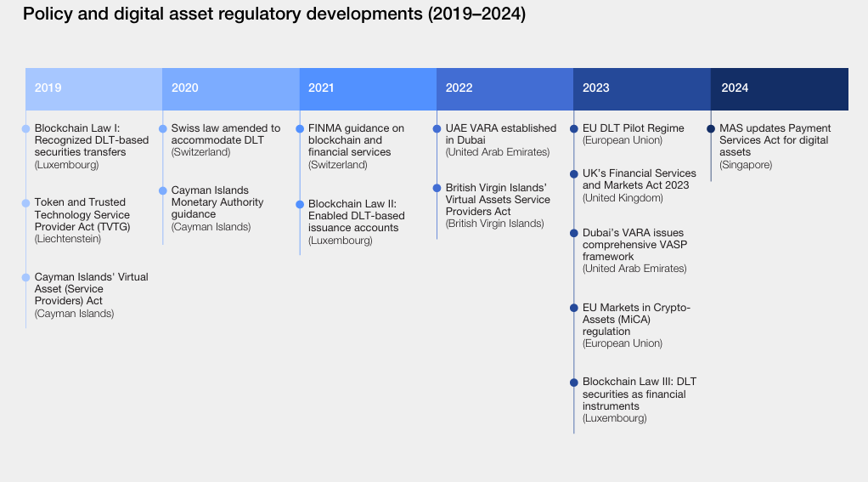The image size is (868, 482).
Task: Click the 2023 year header block
Action: point(642,88)
